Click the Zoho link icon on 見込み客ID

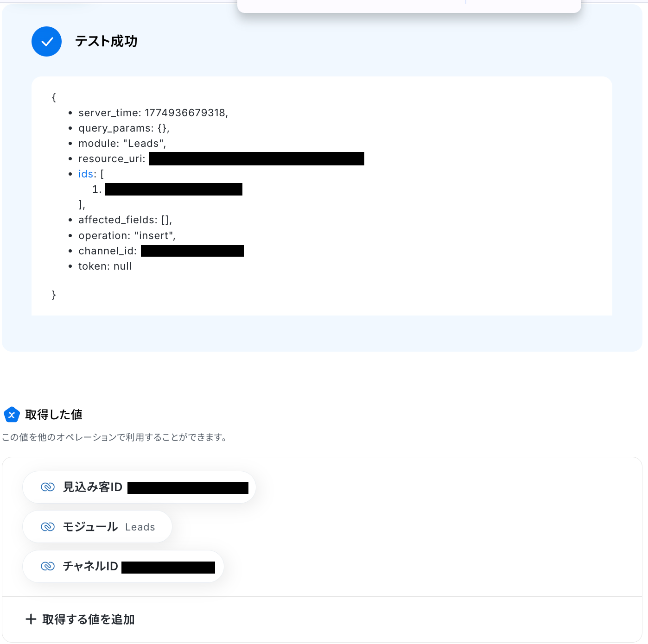[48, 487]
